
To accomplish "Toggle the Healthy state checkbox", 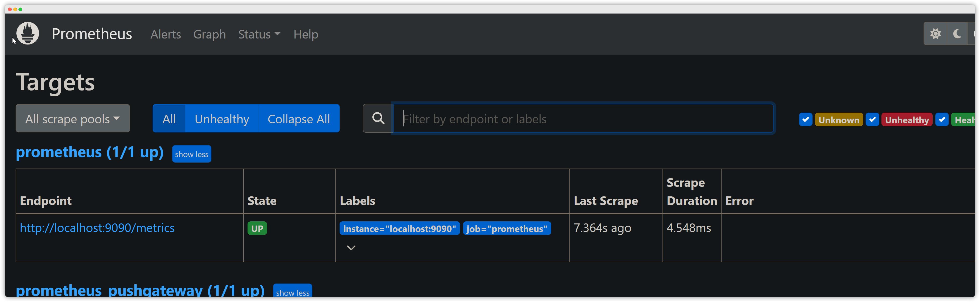I will tap(942, 119).
